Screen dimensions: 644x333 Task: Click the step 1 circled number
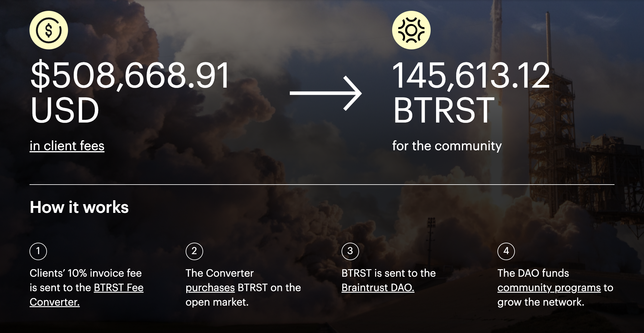coord(38,251)
